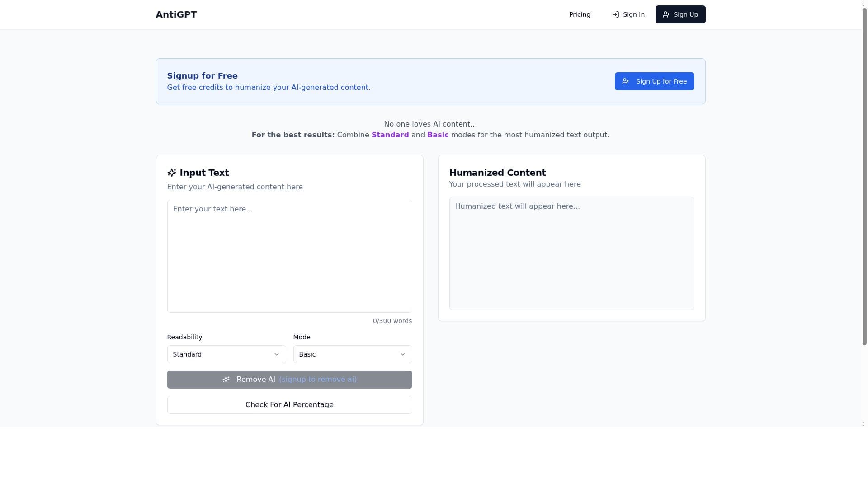This screenshot has width=868, height=488.
Task: Click the sparkle icon beside Input Text
Action: pos(171,173)
